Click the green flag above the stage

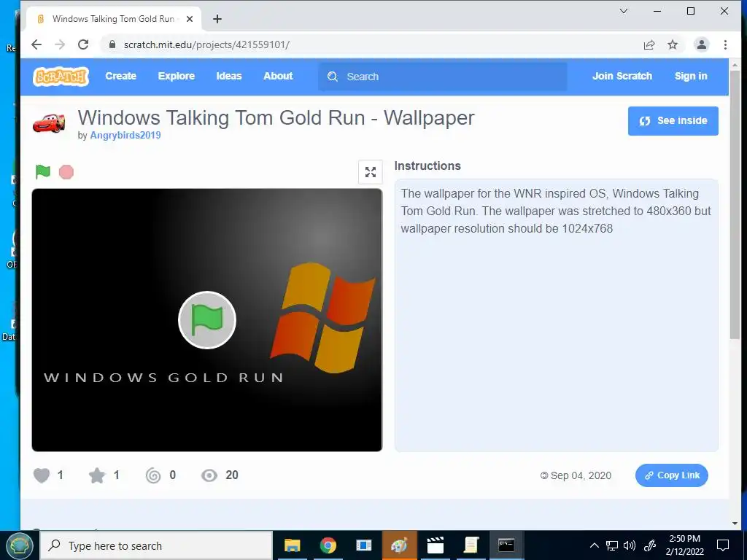coord(43,171)
